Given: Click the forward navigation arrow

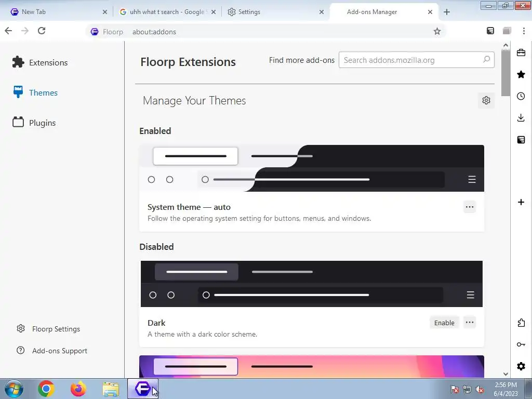Looking at the screenshot, I should coord(25,31).
